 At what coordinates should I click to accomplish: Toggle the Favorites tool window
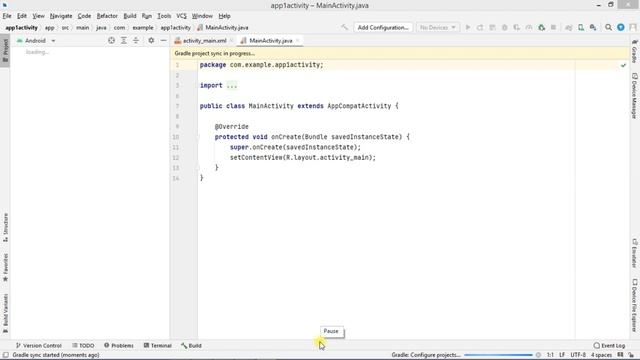pyautogui.click(x=5, y=267)
